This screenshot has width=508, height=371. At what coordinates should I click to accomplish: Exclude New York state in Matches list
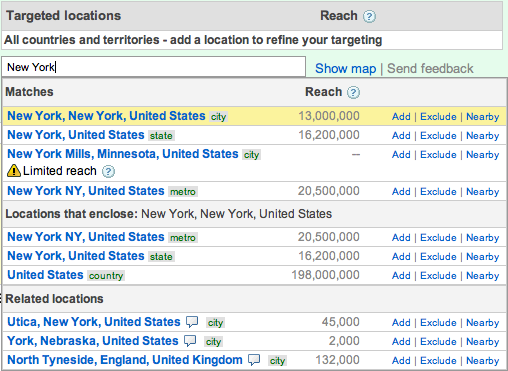click(x=438, y=135)
